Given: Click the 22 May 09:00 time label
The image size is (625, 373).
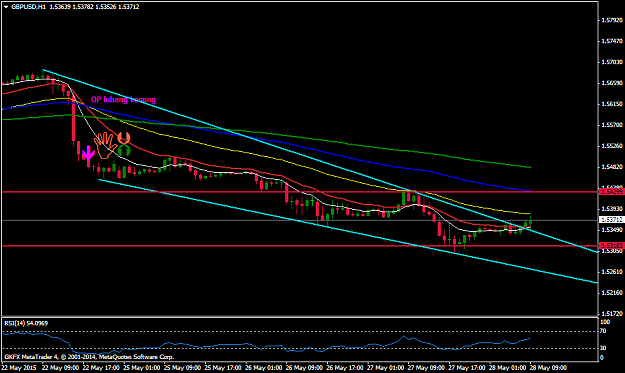Looking at the screenshot, I should click(x=60, y=367).
